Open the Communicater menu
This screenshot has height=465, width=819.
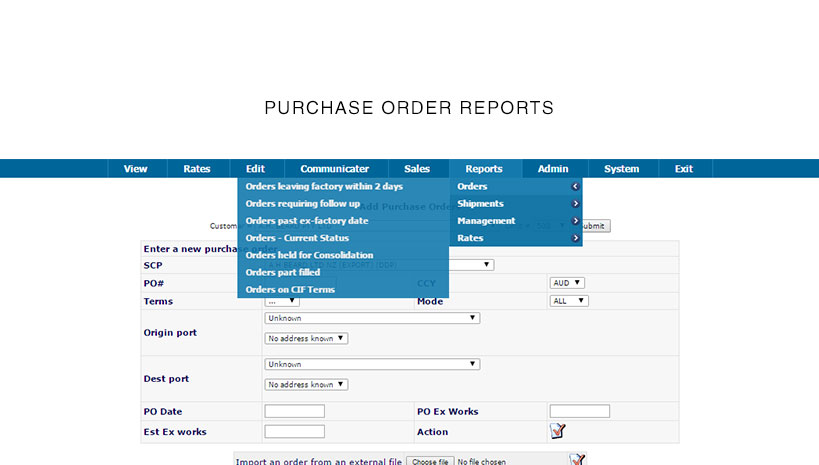(x=334, y=169)
